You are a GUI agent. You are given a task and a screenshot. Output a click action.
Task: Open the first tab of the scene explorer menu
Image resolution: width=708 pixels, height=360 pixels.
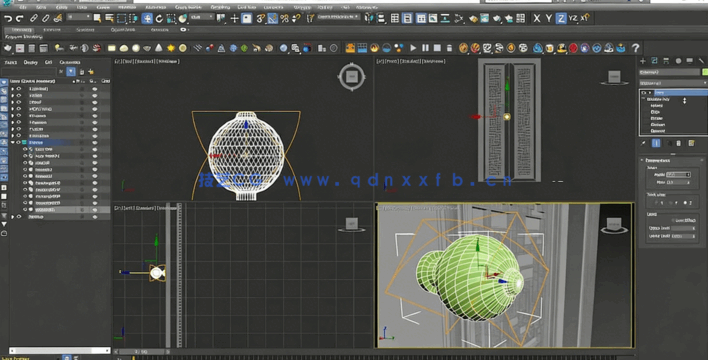coord(10,62)
